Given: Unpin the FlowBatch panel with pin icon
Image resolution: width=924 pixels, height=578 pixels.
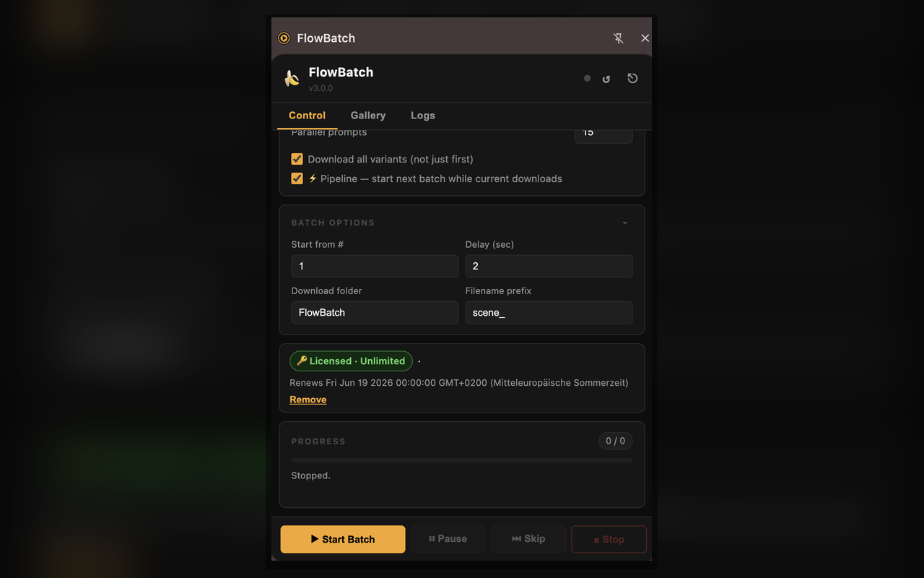Looking at the screenshot, I should pos(618,38).
